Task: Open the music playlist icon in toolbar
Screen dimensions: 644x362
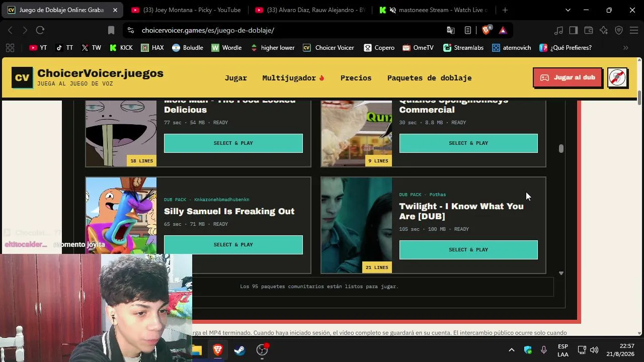Action: [558, 30]
